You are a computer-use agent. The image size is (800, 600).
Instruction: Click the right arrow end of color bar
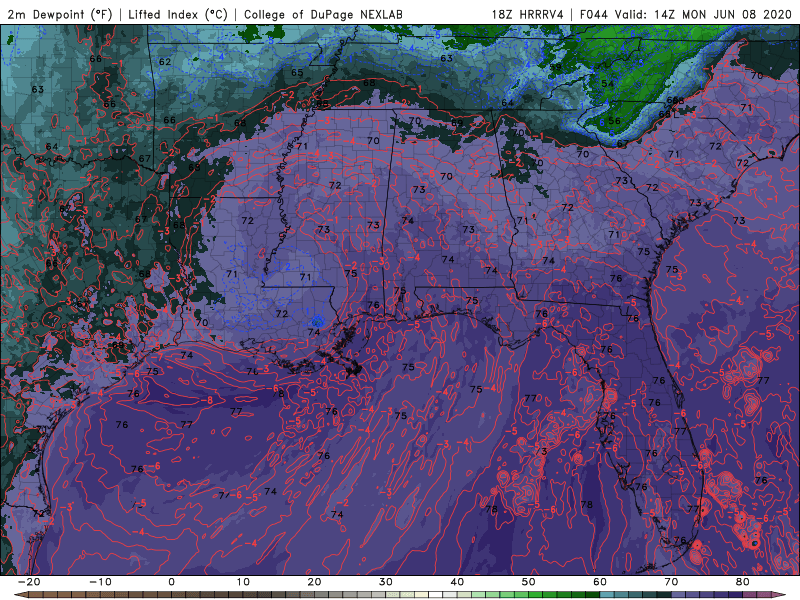[x=779, y=595]
